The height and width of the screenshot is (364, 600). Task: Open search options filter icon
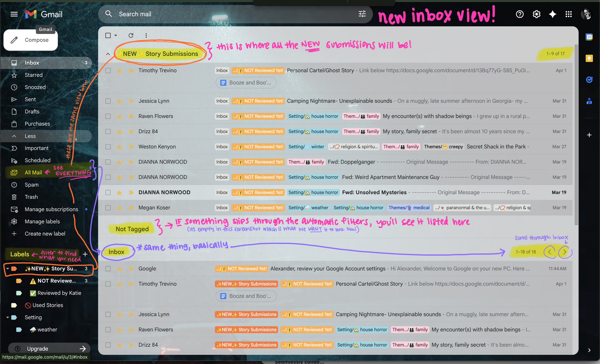pos(362,14)
